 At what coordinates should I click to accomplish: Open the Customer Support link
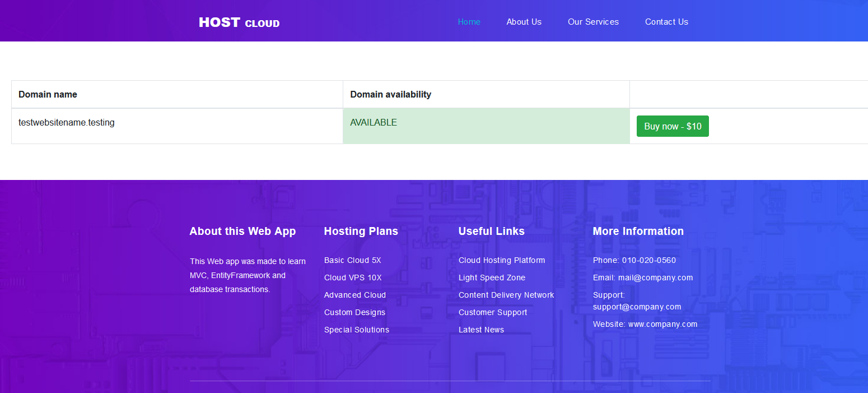pos(493,312)
